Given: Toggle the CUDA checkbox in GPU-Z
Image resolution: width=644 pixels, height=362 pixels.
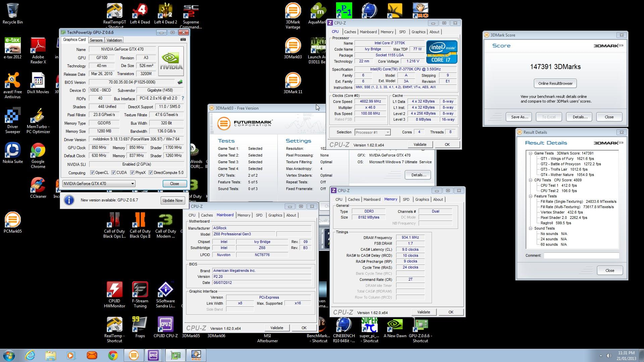Looking at the screenshot, I should tap(113, 173).
